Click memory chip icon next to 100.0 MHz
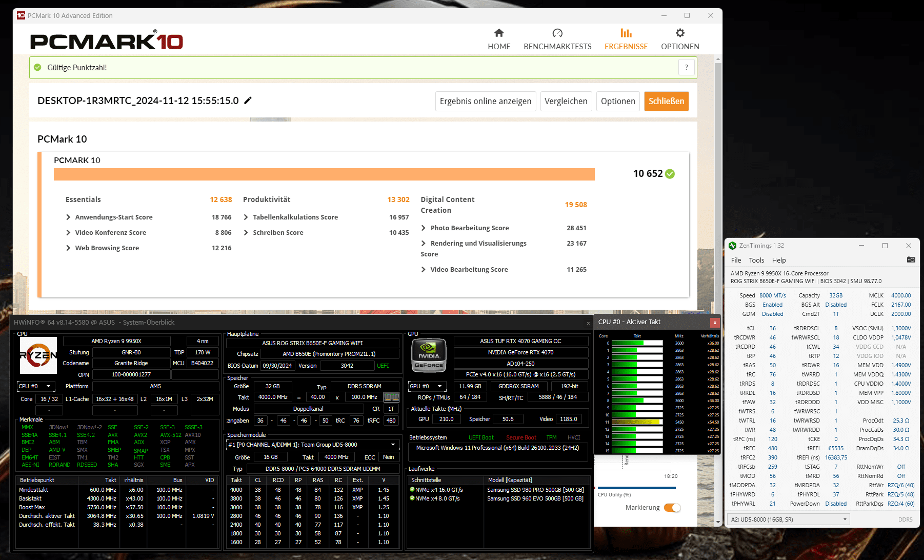 (x=391, y=397)
